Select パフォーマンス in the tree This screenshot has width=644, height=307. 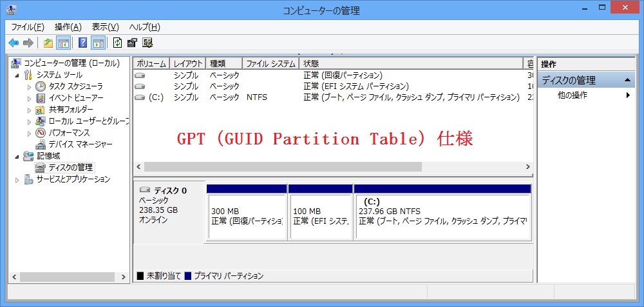69,133
